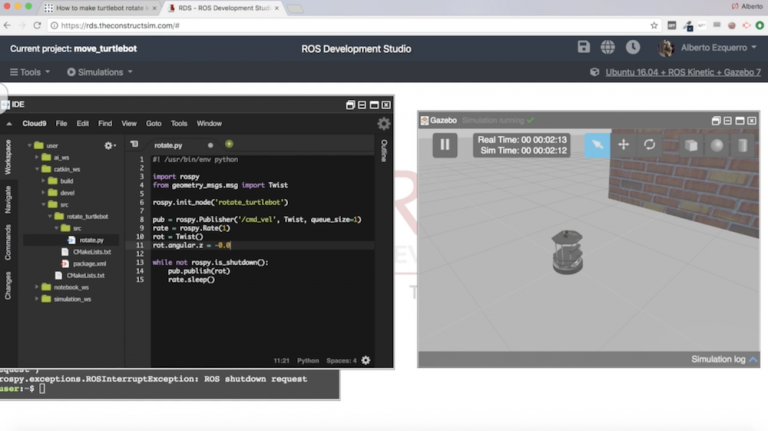
Task: Click the save project icon in header
Action: [x=583, y=47]
